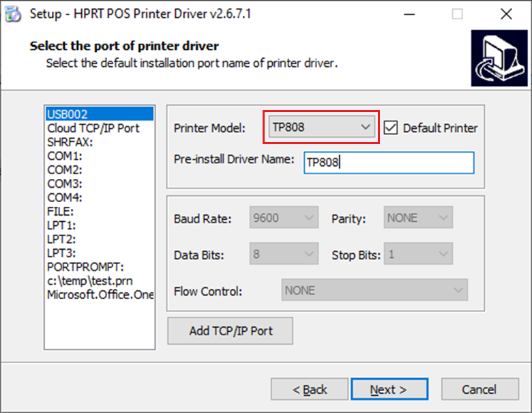Select COM1: port in the list

(x=64, y=156)
